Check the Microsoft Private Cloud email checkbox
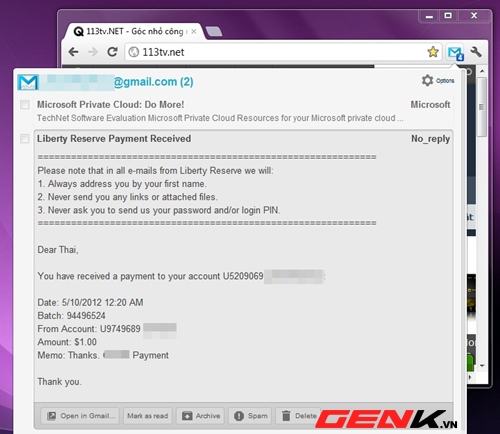 (25, 105)
